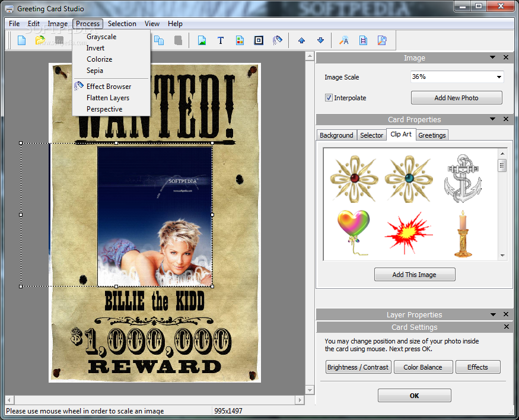Viewport: 519px width, 420px height.
Task: Open the Edit menu
Action: click(x=34, y=24)
